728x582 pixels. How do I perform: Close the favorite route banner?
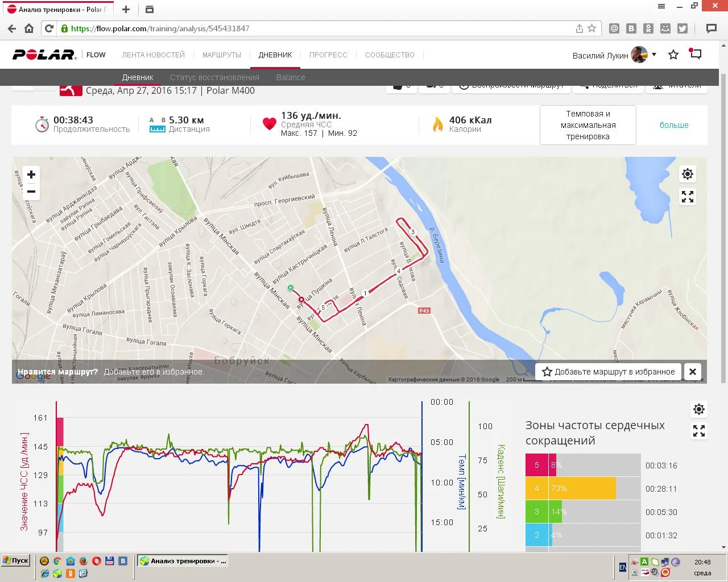pos(693,372)
